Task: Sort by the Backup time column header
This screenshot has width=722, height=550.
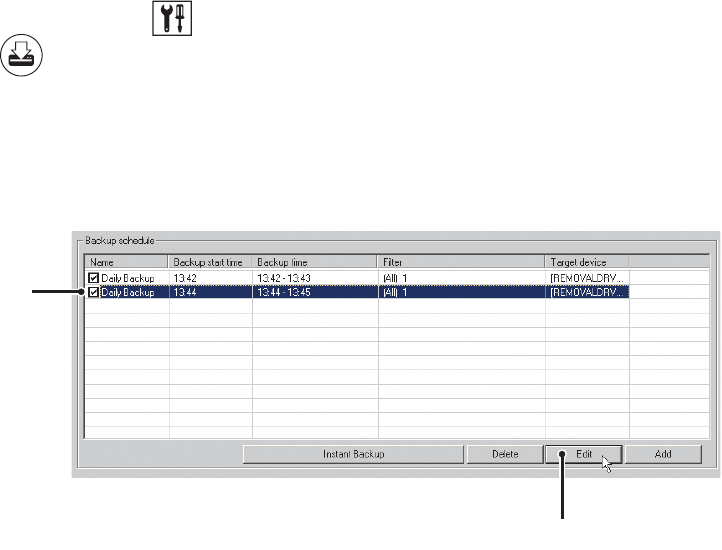Action: coord(314,262)
